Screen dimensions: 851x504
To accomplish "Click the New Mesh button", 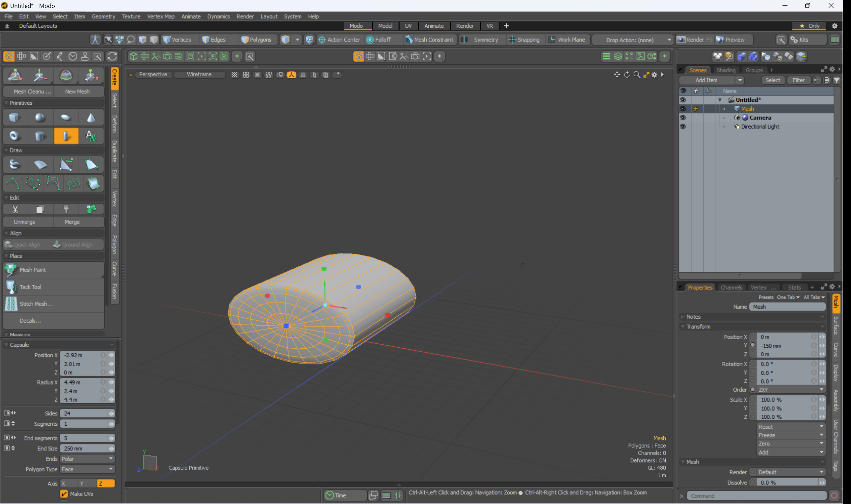I will click(77, 92).
